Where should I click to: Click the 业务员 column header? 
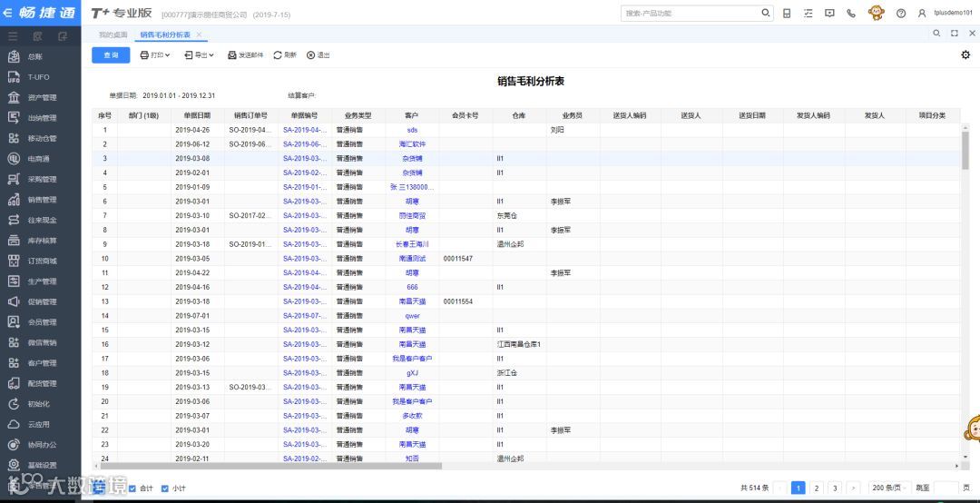coord(573,115)
